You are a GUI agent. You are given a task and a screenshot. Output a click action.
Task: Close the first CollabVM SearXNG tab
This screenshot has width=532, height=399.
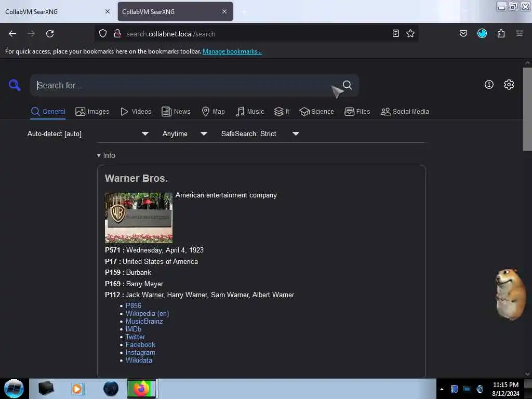(108, 11)
